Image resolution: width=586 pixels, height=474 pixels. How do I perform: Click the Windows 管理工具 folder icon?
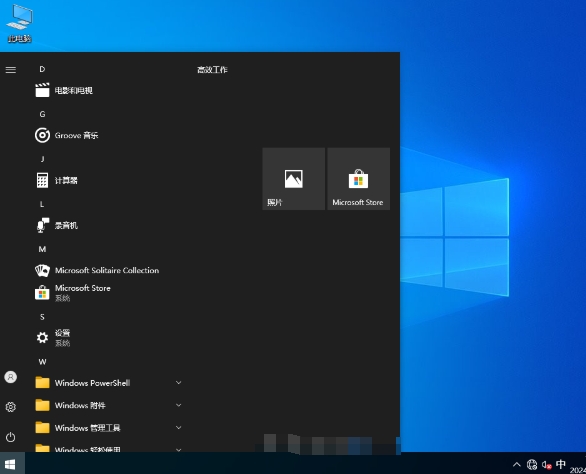point(42,428)
